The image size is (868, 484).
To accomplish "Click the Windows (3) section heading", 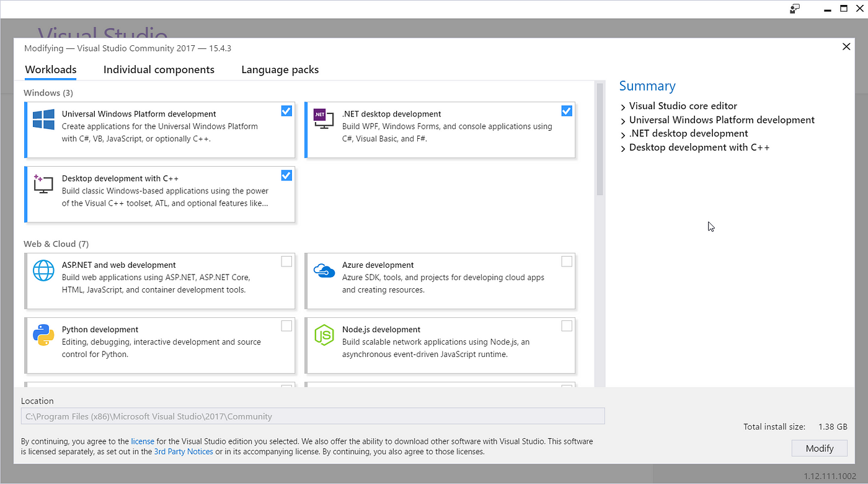I will click(x=48, y=93).
